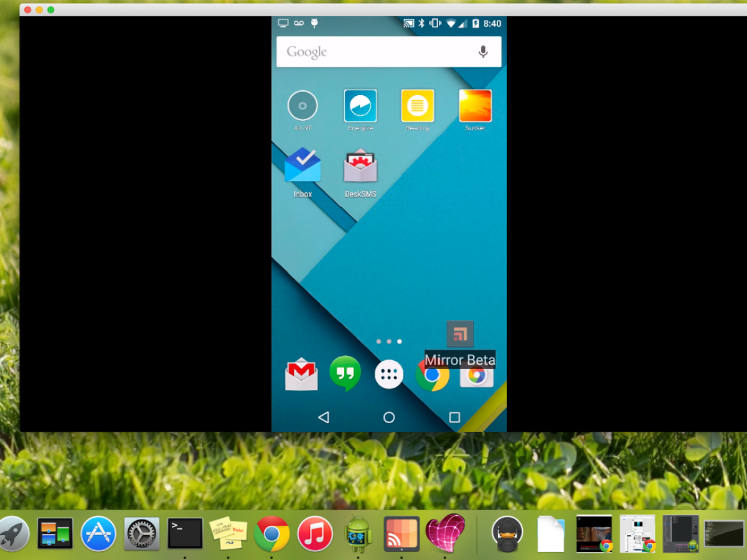Open the Android app drawer
This screenshot has width=747, height=560.
[x=389, y=375]
